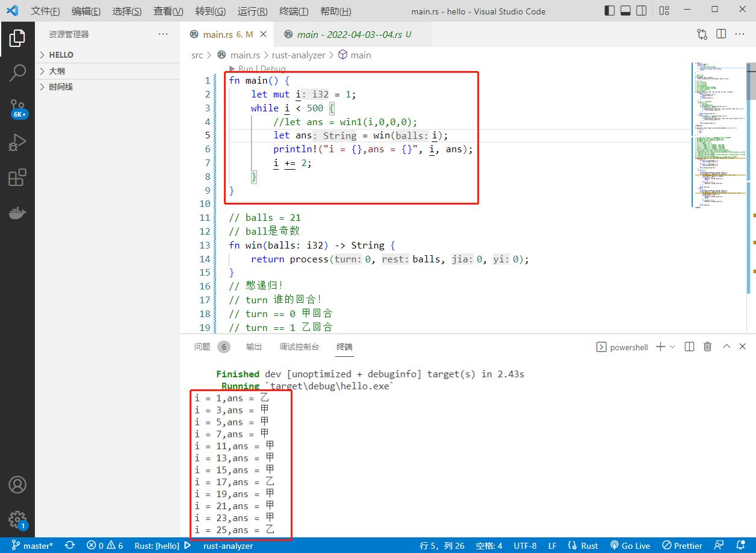Toggle secondary side bar layout icon

click(x=642, y=10)
